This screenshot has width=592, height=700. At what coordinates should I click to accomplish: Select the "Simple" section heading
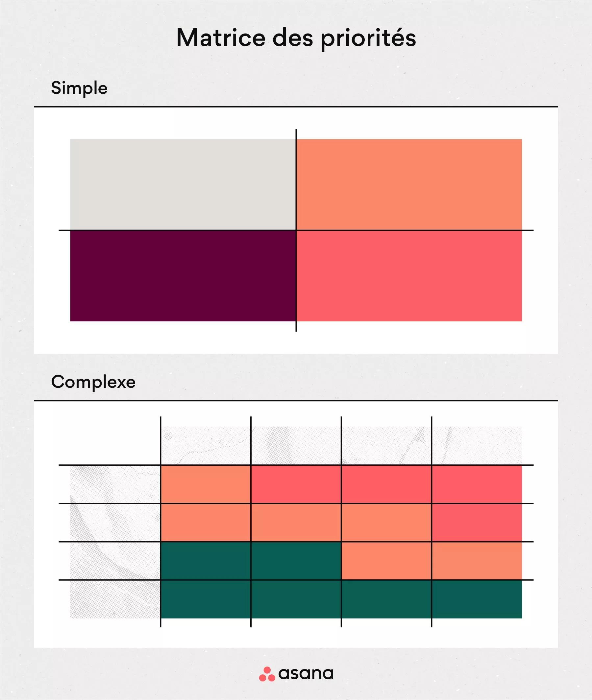[x=79, y=88]
